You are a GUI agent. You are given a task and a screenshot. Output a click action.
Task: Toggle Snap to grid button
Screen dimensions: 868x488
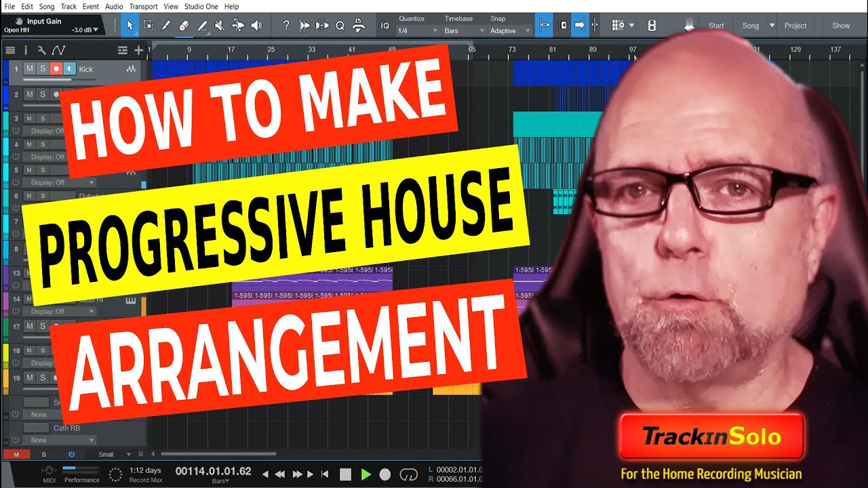point(544,26)
